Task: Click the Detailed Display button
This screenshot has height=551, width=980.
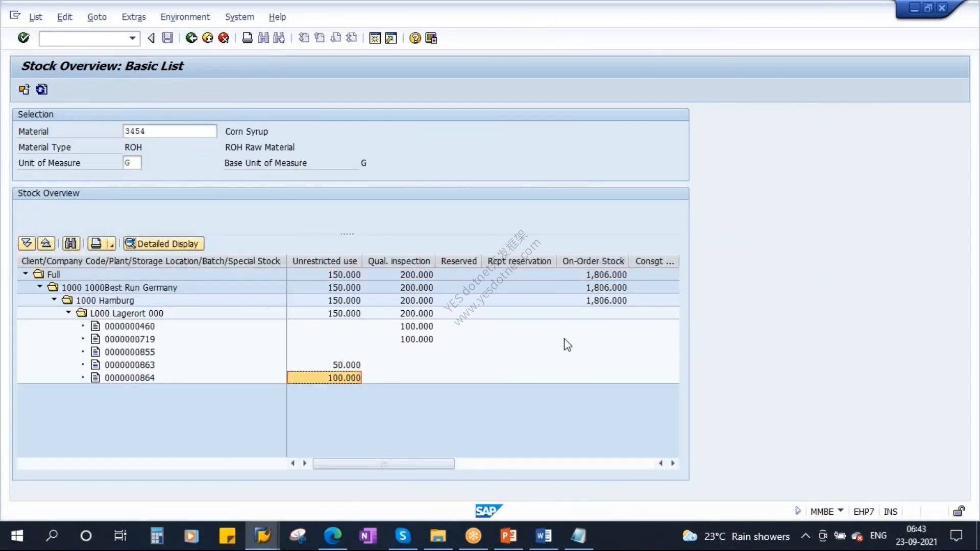Action: [x=163, y=243]
